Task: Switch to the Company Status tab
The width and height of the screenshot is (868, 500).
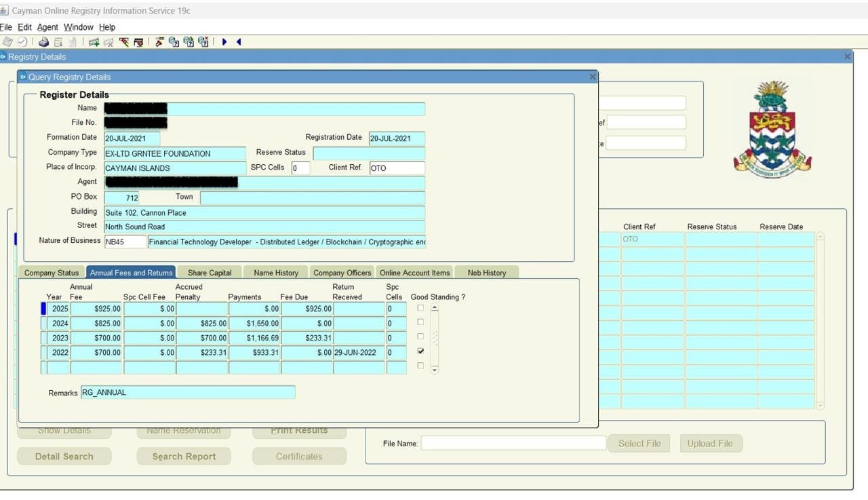Action: 52,273
